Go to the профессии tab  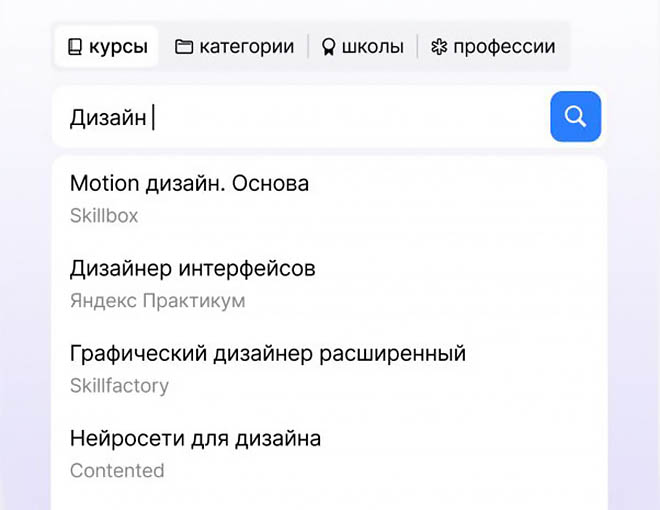pyautogui.click(x=504, y=47)
